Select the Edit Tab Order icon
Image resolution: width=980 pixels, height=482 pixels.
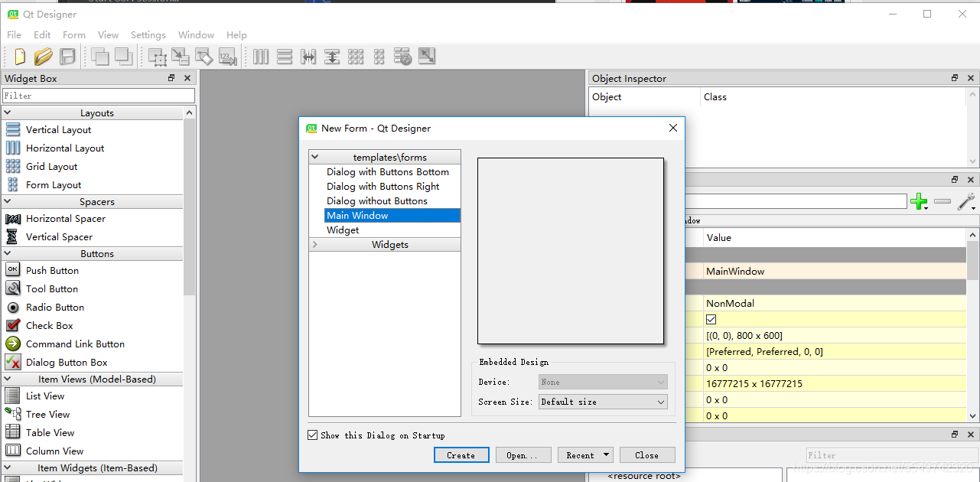[227, 56]
